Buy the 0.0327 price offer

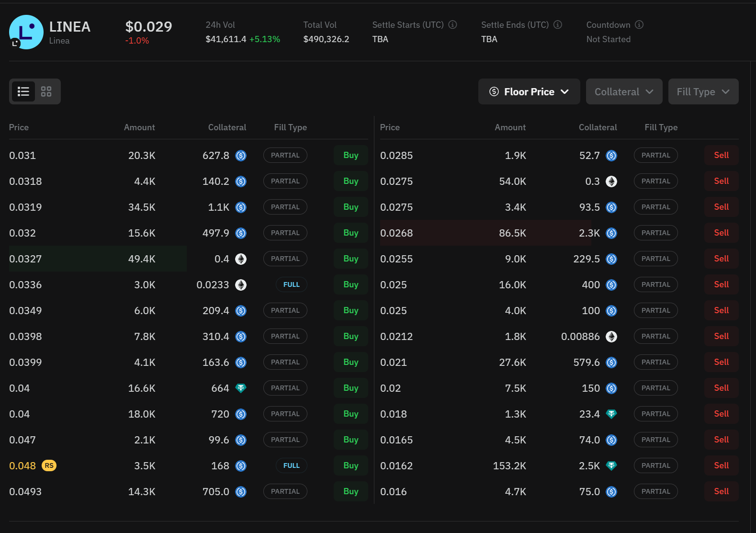pyautogui.click(x=351, y=259)
